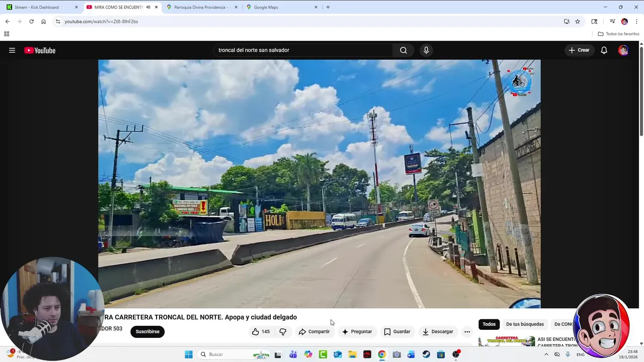The image size is (644, 362).
Task: Download the video with Descargar
Action: [438, 332]
